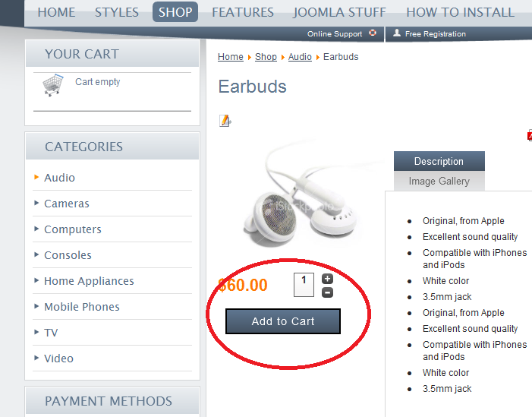
Task: Click the shopping cart icon
Action: (x=53, y=85)
